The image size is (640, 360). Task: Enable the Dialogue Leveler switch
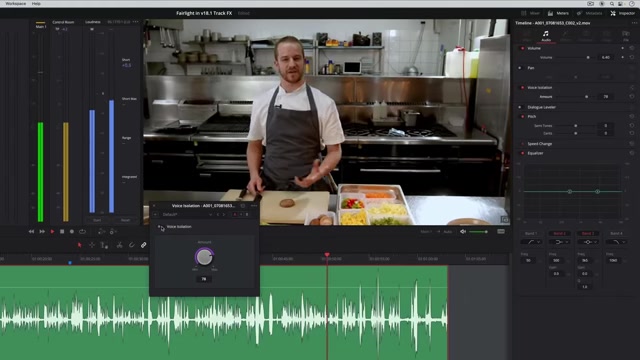click(520, 107)
